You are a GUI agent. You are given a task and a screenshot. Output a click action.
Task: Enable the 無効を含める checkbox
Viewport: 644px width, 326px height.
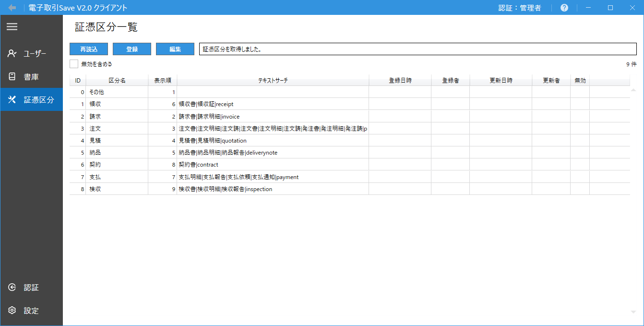[x=74, y=64]
